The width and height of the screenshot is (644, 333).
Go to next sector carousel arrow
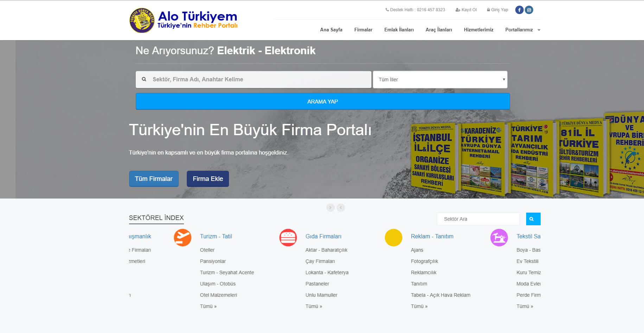(330, 208)
